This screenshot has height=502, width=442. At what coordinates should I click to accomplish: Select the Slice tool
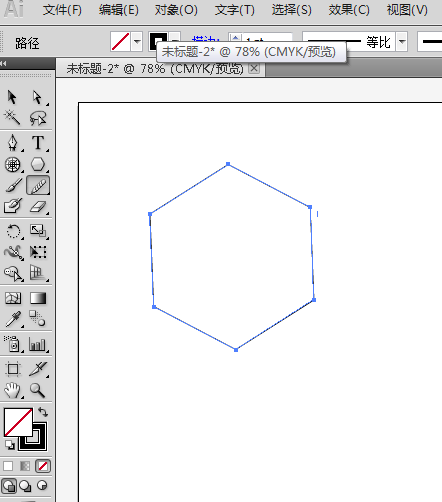(x=38, y=369)
